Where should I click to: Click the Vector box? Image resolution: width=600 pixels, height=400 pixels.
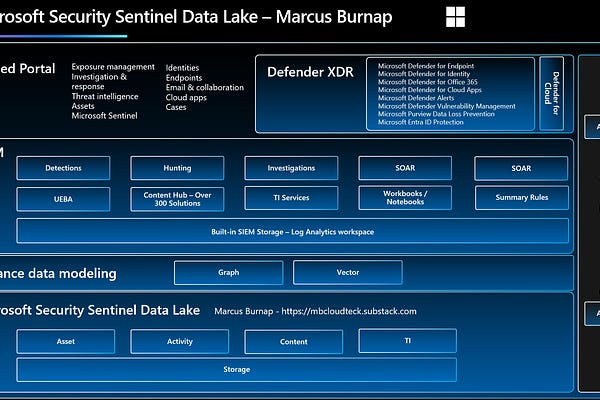coord(348,273)
